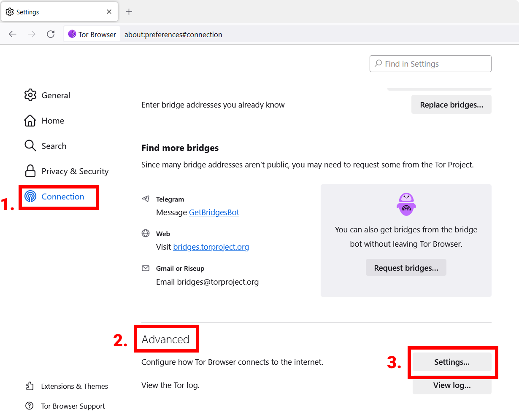The image size is (519, 420).
Task: Click the View log... button
Action: pyautogui.click(x=452, y=385)
